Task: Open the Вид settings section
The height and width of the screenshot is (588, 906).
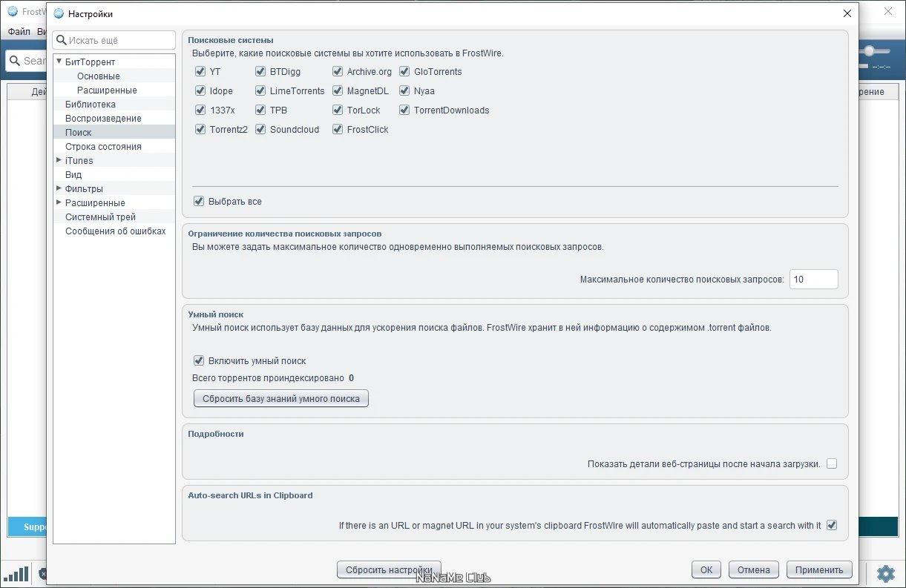Action: tap(73, 175)
